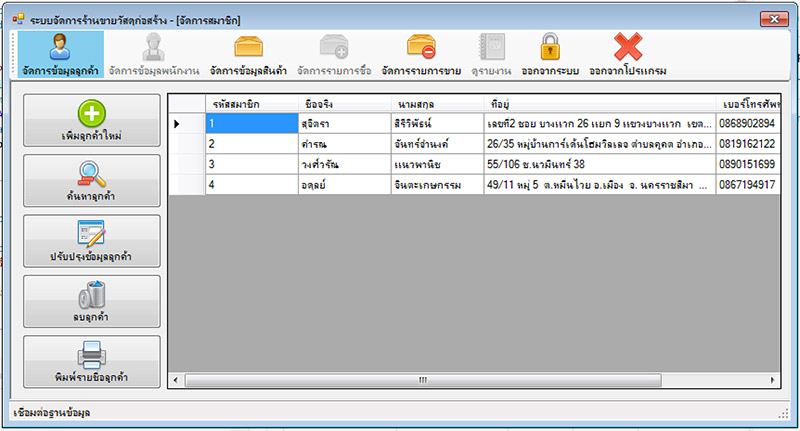Click the grid's top-left select-all corner cell
The height and width of the screenshot is (431, 800).
(x=186, y=103)
